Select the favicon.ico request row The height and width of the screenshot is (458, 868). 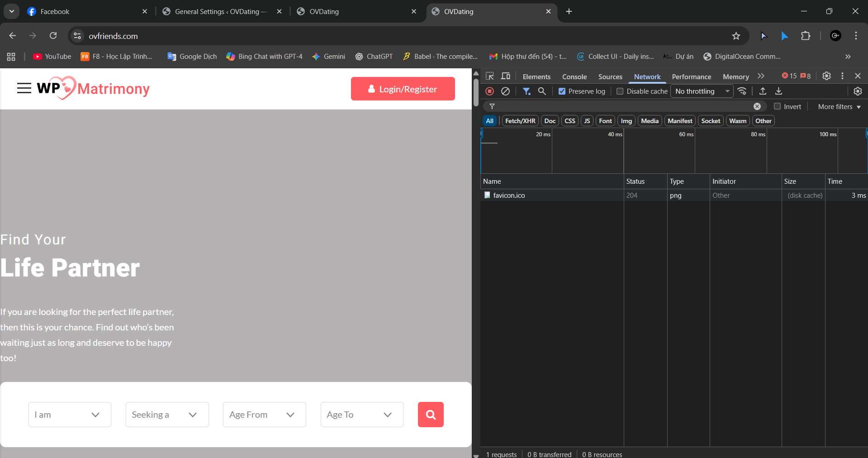pyautogui.click(x=509, y=196)
